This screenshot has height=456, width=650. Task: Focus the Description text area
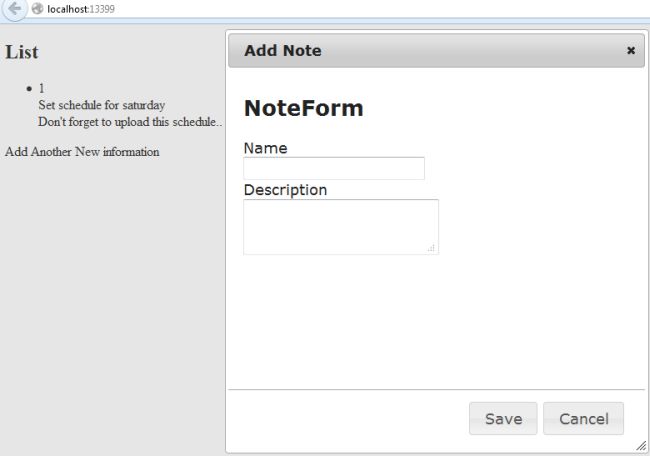pyautogui.click(x=340, y=226)
